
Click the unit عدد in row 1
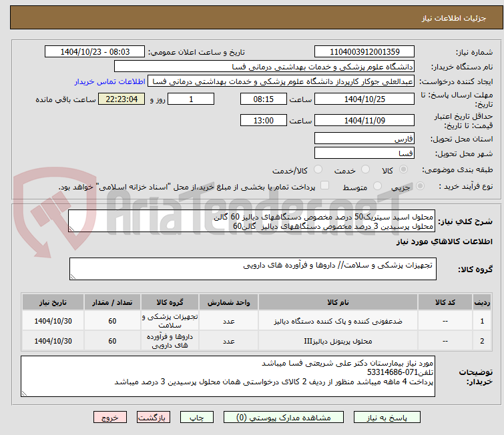[x=228, y=321]
